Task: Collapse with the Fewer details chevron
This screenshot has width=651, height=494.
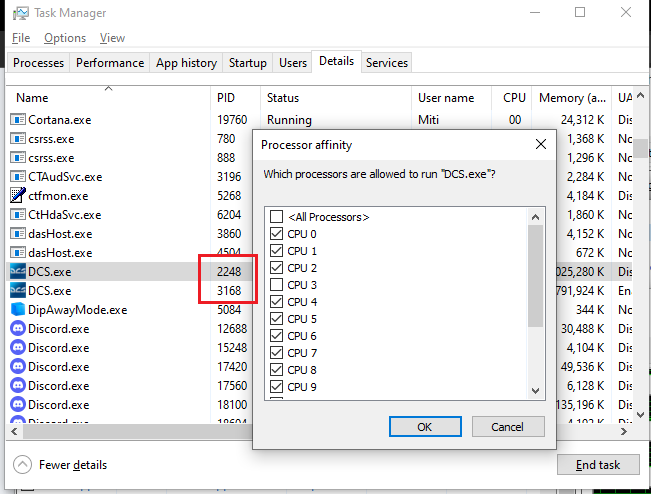Action: click(22, 465)
